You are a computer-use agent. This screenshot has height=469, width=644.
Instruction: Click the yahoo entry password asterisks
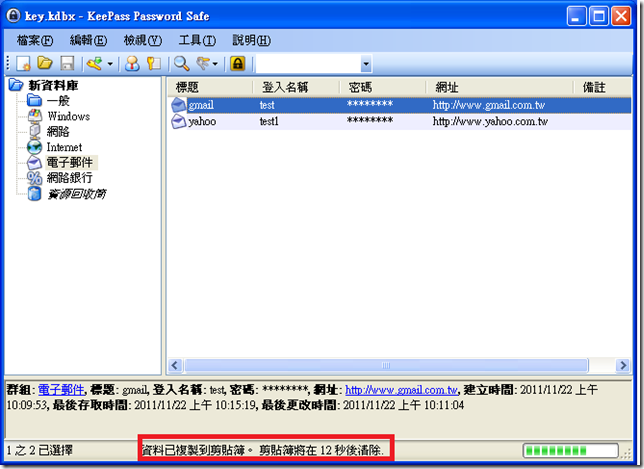370,121
